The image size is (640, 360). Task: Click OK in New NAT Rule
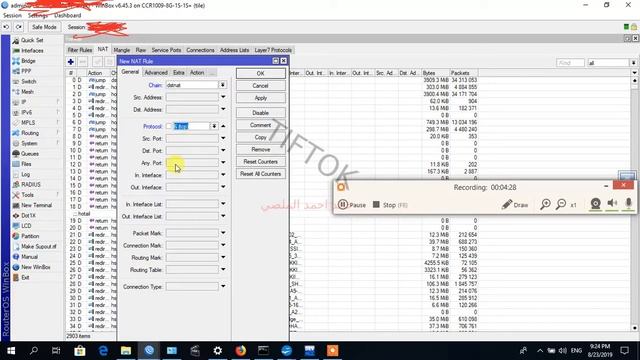pos(260,73)
